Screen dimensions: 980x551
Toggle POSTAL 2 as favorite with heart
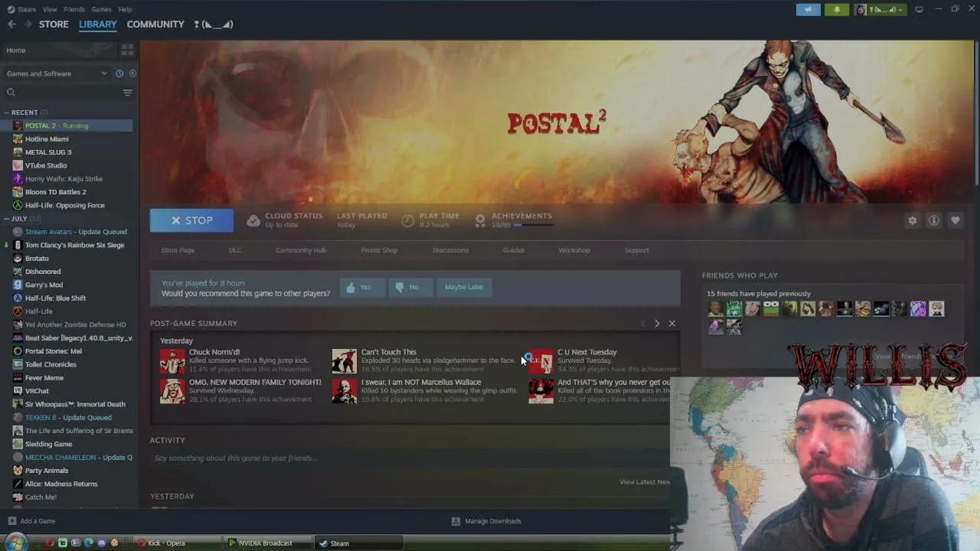pos(955,220)
